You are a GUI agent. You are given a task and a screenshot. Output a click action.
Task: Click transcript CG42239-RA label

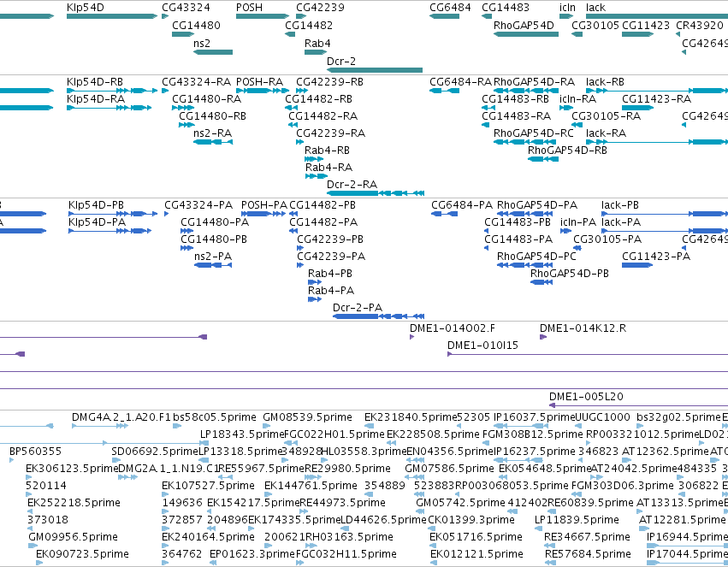(x=330, y=133)
